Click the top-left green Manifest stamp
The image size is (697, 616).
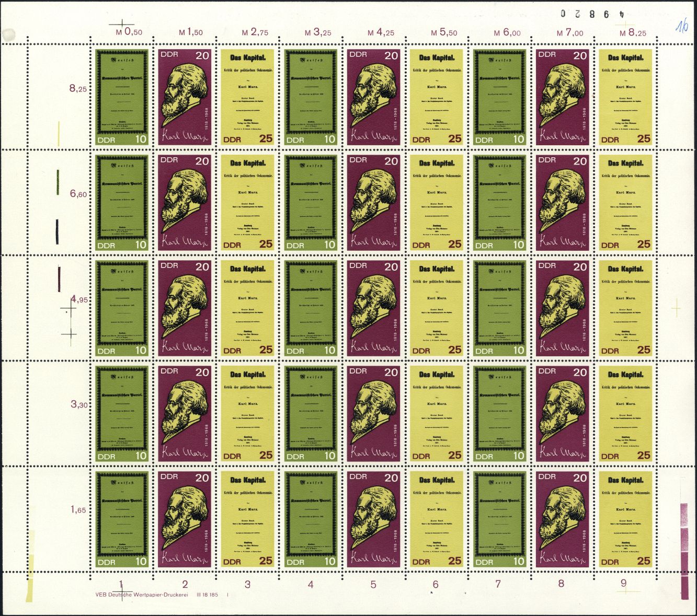tap(122, 98)
